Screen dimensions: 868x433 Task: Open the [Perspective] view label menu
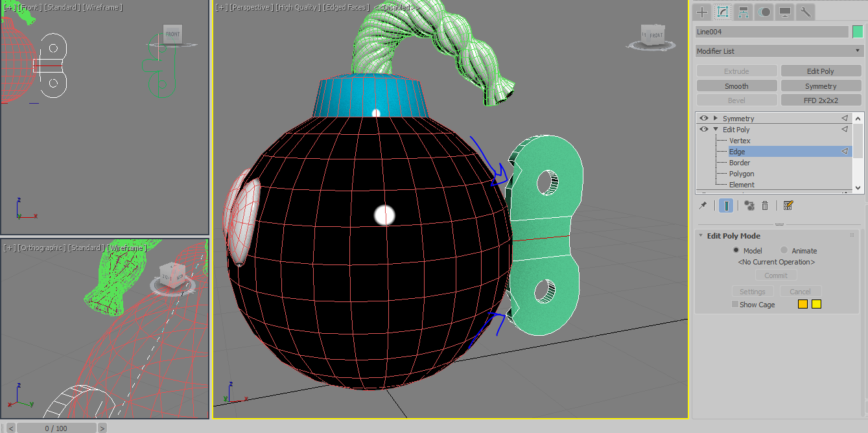point(250,7)
